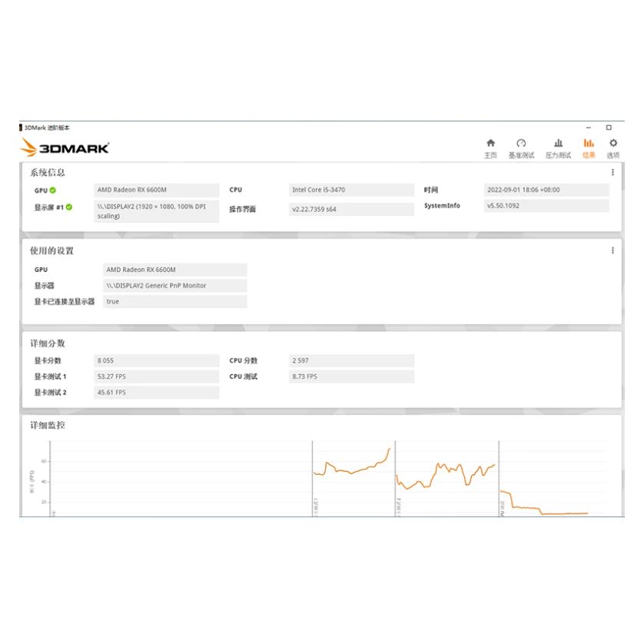644x644 pixels.
Task: Click the 使用的设置 section heading
Action: tap(51, 251)
